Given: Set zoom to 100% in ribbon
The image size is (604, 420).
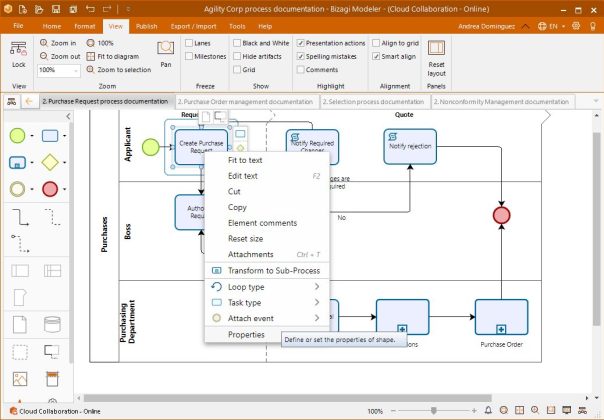Looking at the screenshot, I should pos(100,43).
